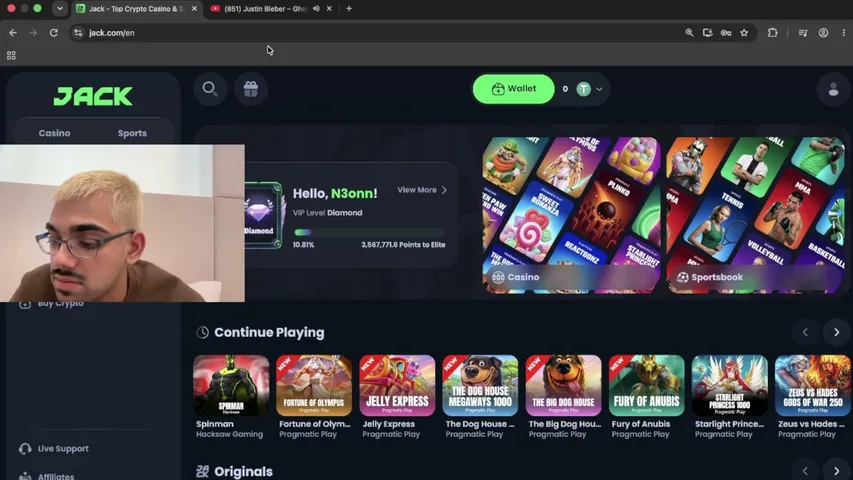Close the Jack casino tab
Image resolution: width=853 pixels, height=480 pixels.
tap(194, 9)
